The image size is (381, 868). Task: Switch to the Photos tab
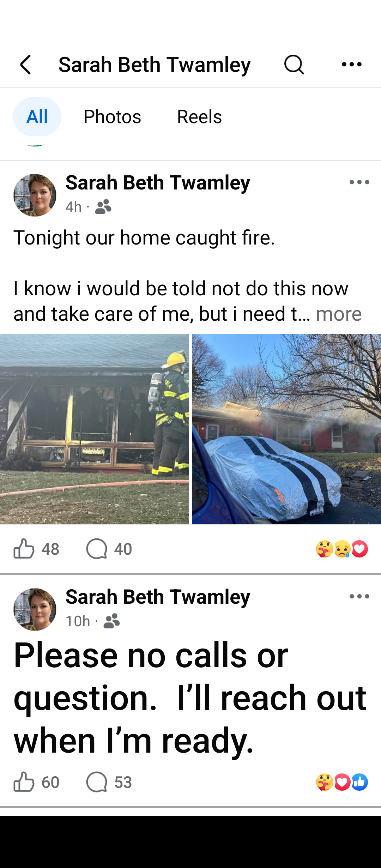(112, 116)
